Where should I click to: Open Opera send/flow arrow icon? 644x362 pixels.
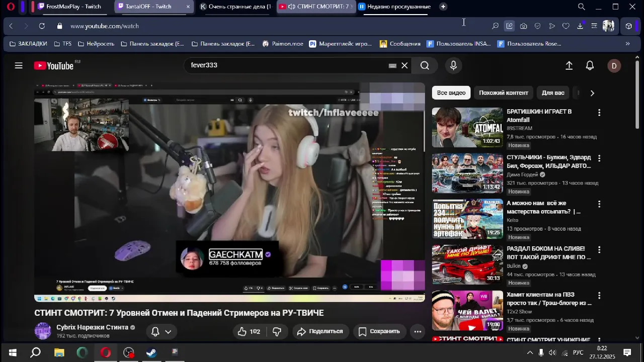tap(552, 26)
